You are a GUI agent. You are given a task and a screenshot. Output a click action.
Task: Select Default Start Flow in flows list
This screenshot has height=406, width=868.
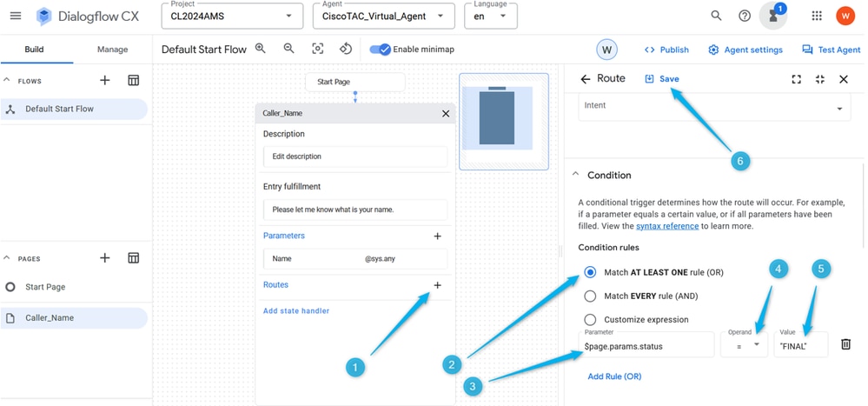[74, 110]
